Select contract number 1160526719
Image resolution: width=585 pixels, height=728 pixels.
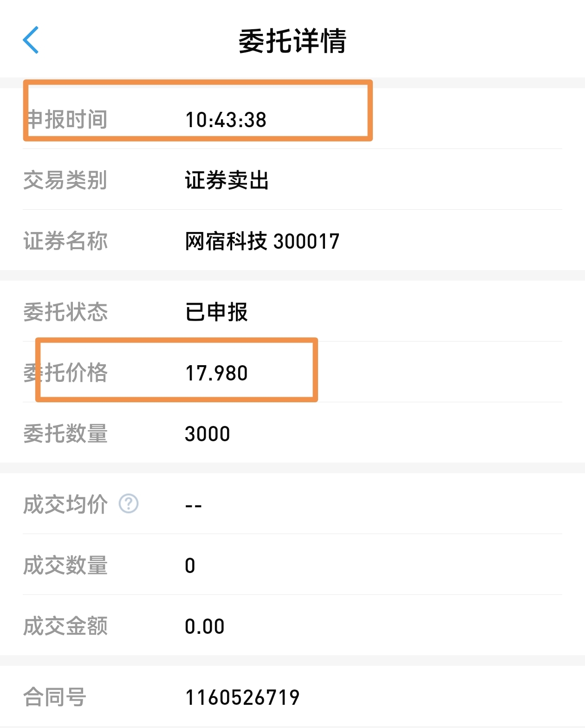pos(242,697)
